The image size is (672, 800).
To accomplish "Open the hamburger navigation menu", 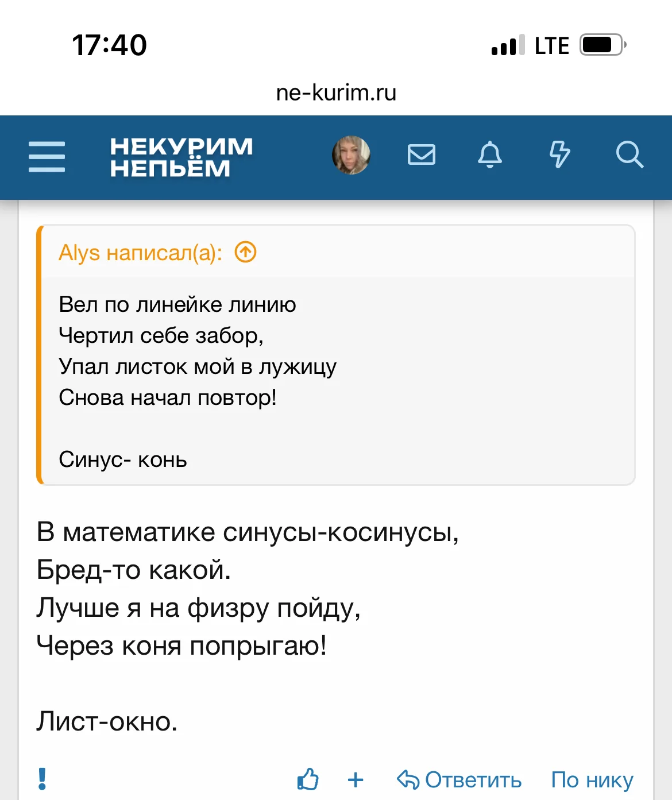I will 47,156.
